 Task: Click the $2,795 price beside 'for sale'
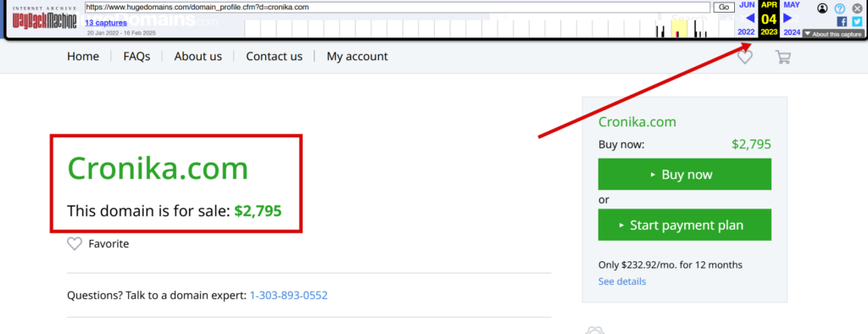click(258, 211)
